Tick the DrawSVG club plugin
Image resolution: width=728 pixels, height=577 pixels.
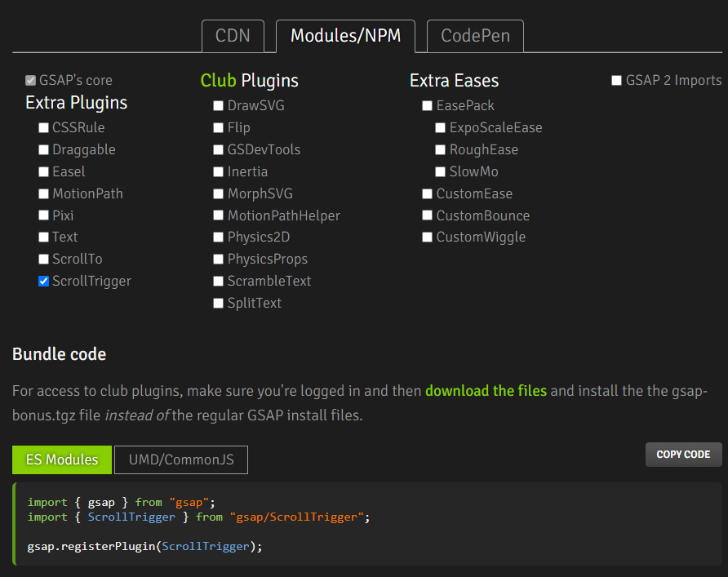point(219,106)
